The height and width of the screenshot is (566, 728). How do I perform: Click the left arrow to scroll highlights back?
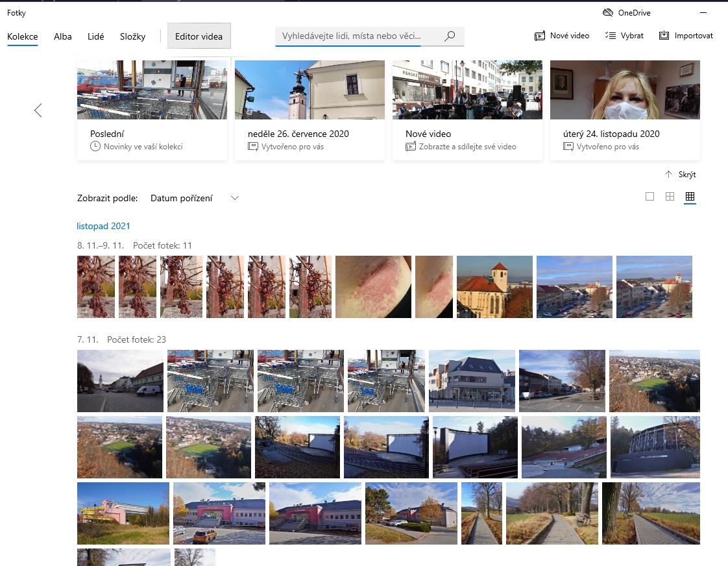[x=38, y=110]
